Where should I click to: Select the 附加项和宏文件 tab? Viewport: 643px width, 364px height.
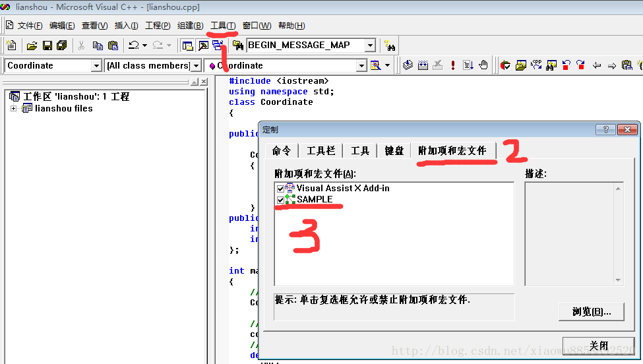point(452,150)
